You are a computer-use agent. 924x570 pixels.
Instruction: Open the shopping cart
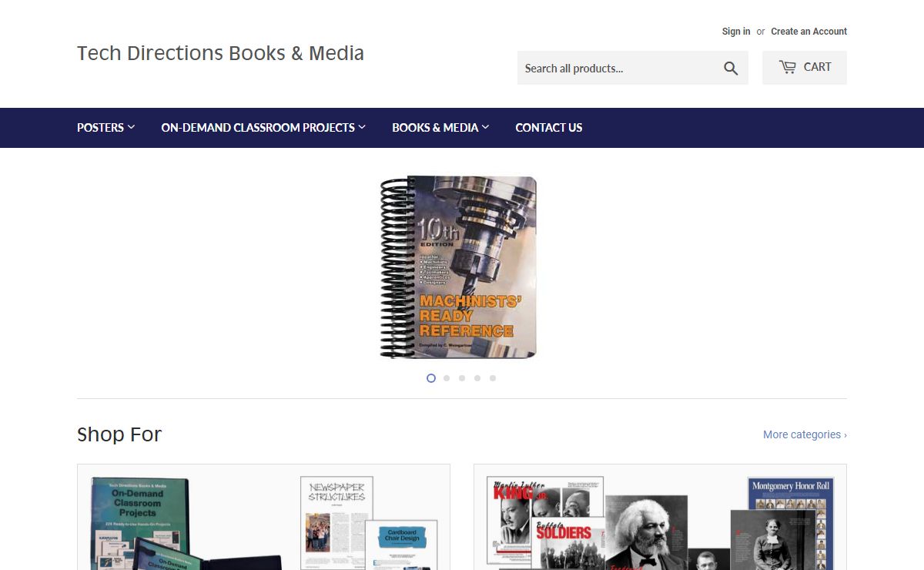point(805,68)
